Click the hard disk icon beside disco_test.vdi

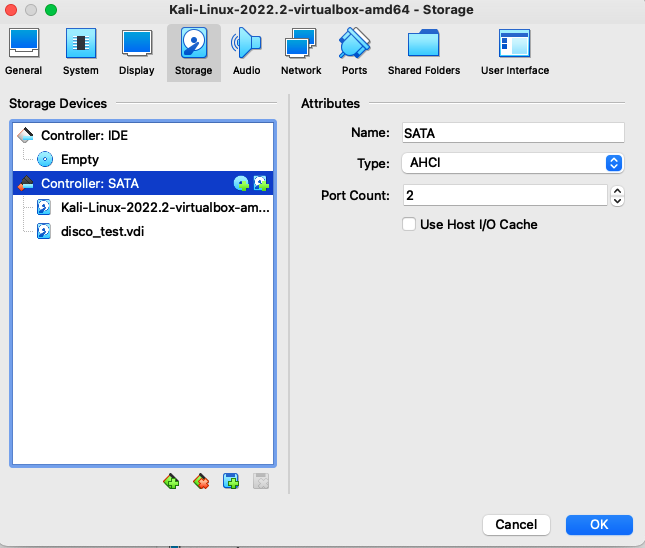click(44, 231)
